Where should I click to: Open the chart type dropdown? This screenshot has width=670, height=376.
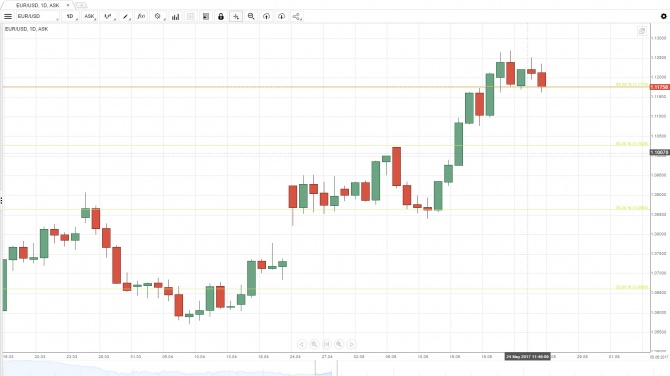click(109, 16)
